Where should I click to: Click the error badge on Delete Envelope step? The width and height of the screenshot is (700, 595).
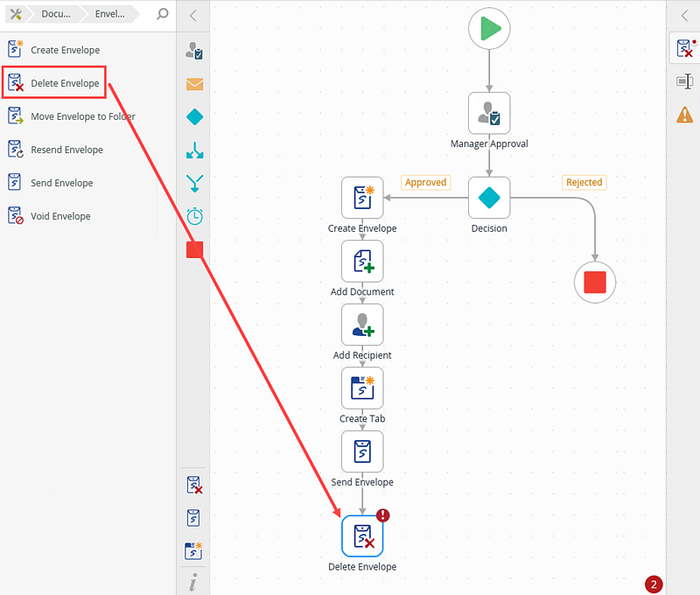[x=383, y=515]
